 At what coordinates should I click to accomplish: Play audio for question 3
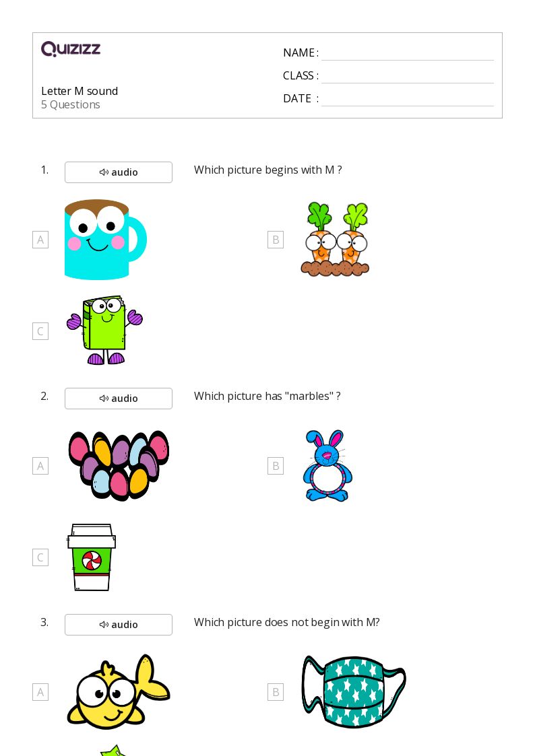click(119, 624)
